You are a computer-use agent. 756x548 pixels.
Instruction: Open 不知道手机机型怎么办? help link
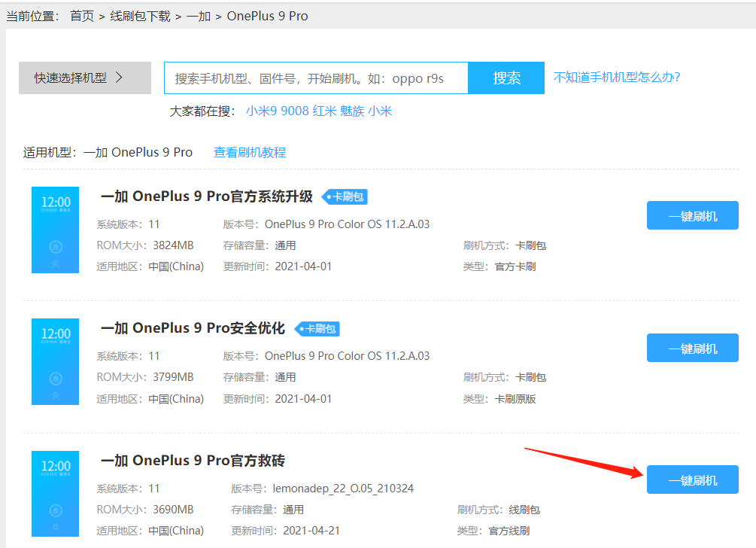click(x=617, y=78)
